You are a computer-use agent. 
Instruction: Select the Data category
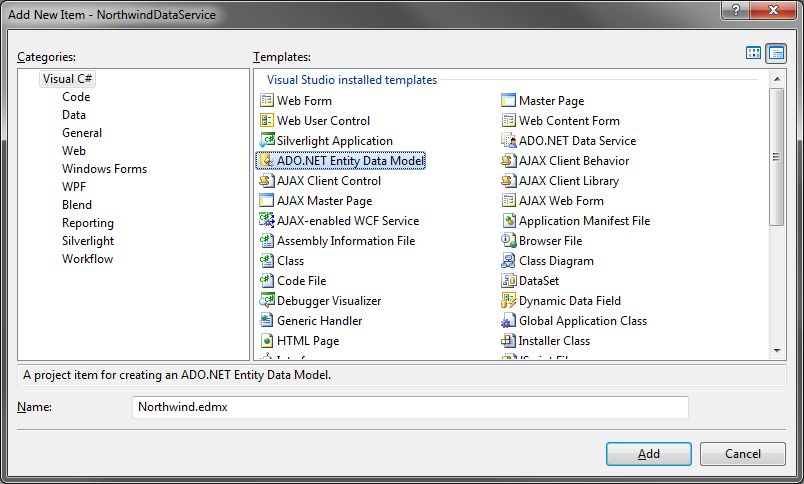[x=74, y=115]
